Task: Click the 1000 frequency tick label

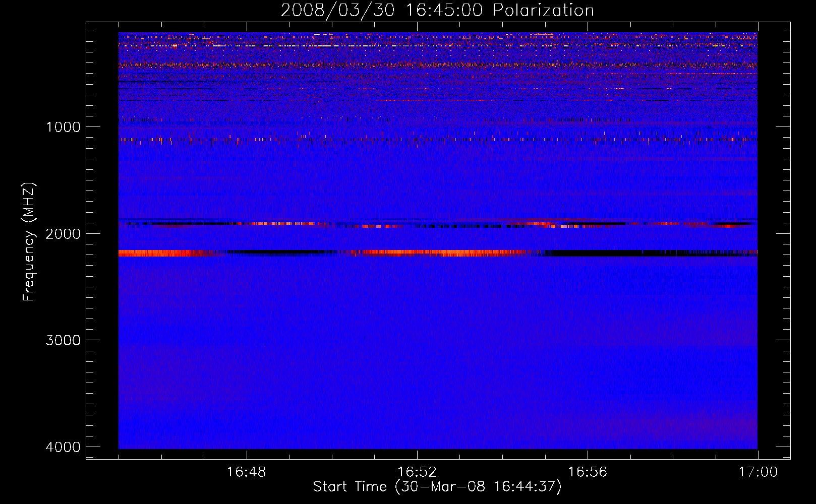Action: click(x=63, y=127)
